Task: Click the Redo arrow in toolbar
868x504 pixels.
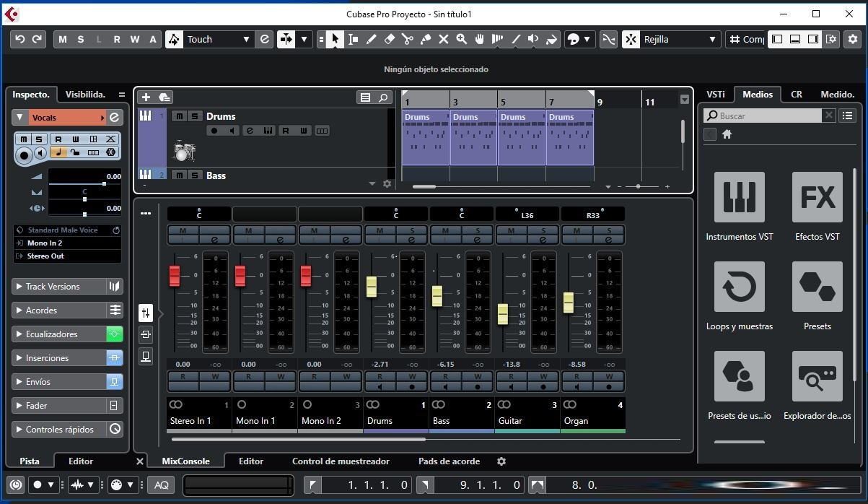Action: click(x=38, y=39)
